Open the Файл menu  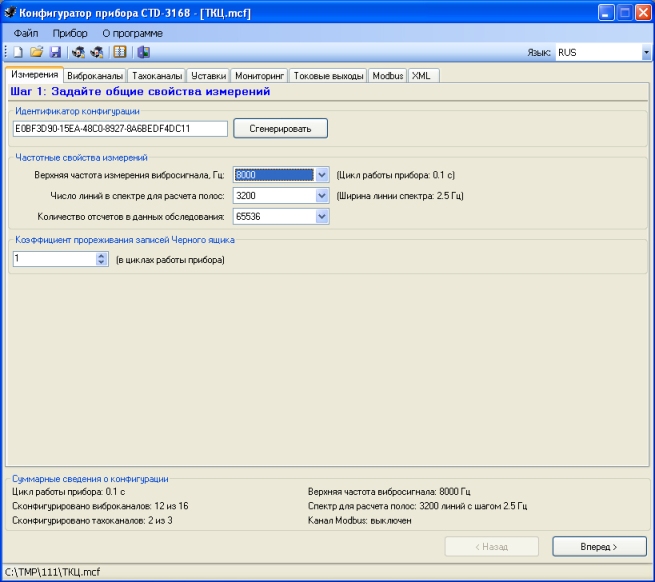26,33
